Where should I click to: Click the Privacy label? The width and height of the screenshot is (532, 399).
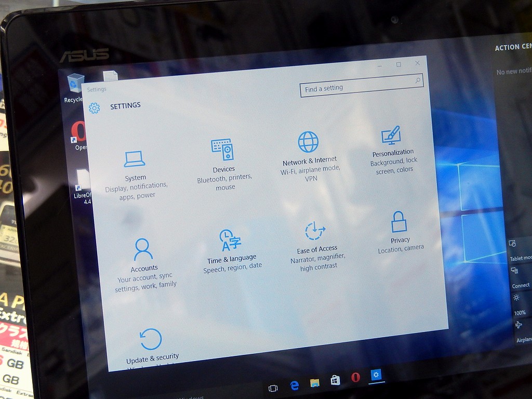tap(400, 240)
